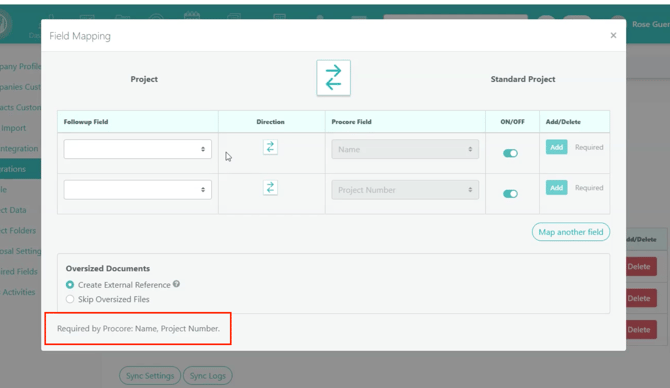670x388 pixels.
Task: Close the Field Mapping dialog
Action: [x=613, y=35]
